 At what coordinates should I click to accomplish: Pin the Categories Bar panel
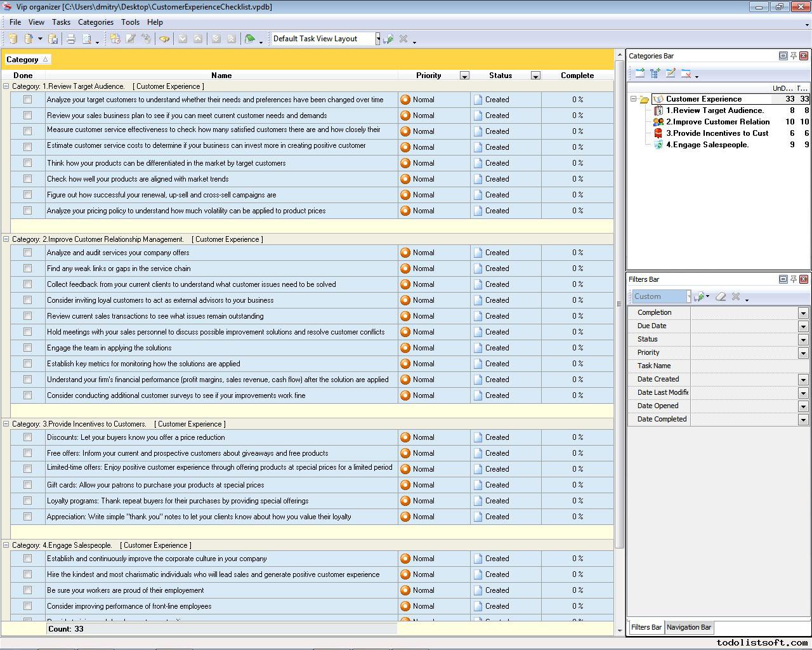(x=793, y=56)
